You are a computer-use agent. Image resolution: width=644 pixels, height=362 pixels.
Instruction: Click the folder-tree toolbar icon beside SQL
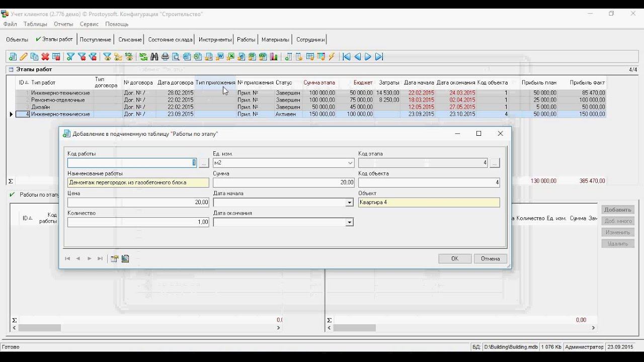pyautogui.click(x=118, y=57)
